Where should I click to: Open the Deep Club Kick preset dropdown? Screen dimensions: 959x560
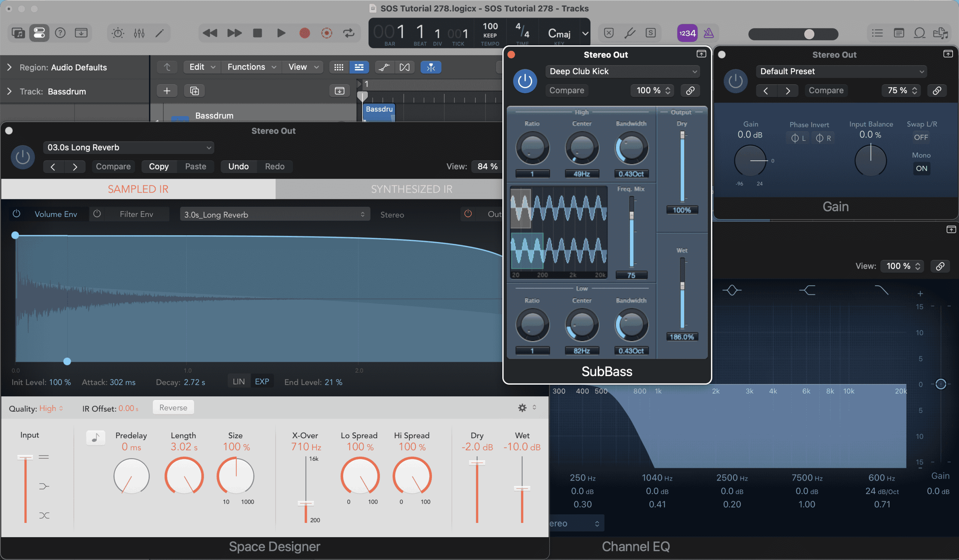click(x=623, y=72)
